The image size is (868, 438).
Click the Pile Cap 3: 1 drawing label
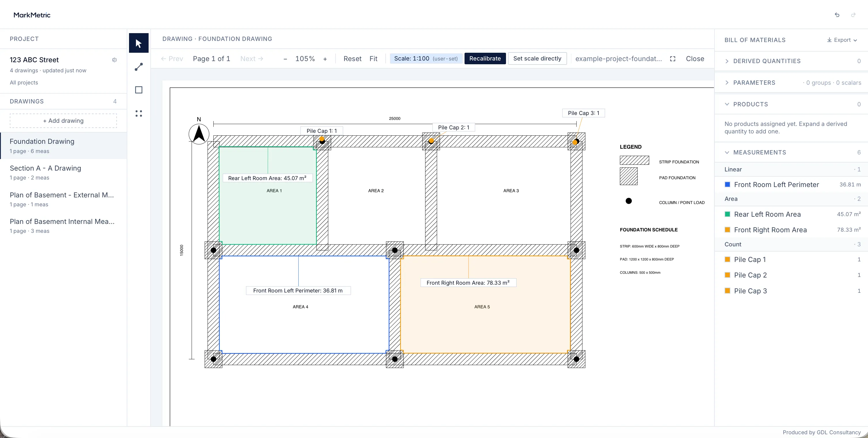[x=583, y=113]
